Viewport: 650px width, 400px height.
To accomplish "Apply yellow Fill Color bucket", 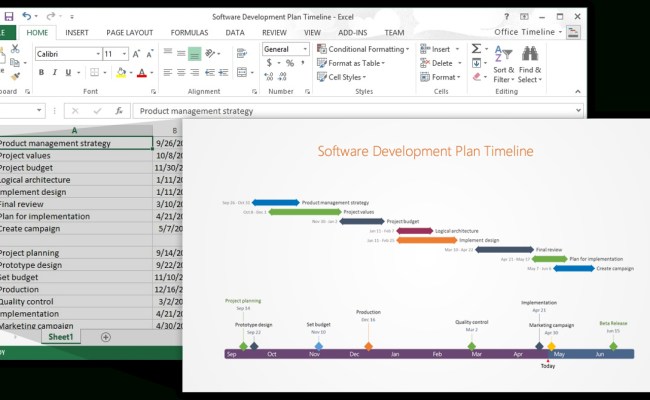I will point(121,73).
